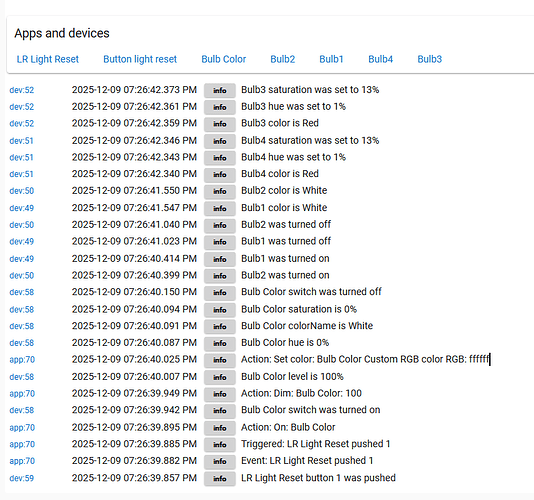This screenshot has height=500, width=534.
Task: Select text 'LR Light Reset button 1 was pushed'
Action: (x=318, y=478)
